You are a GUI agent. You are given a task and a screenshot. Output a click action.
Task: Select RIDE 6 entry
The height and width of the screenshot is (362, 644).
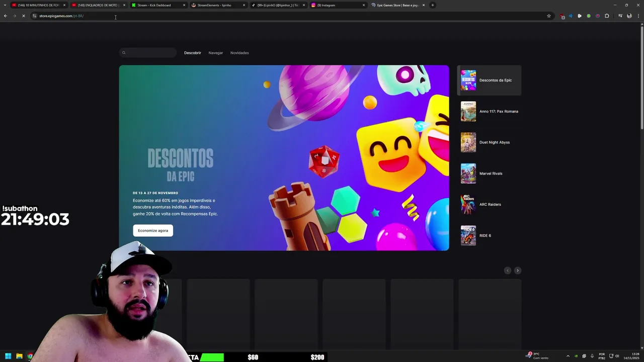pyautogui.click(x=489, y=236)
